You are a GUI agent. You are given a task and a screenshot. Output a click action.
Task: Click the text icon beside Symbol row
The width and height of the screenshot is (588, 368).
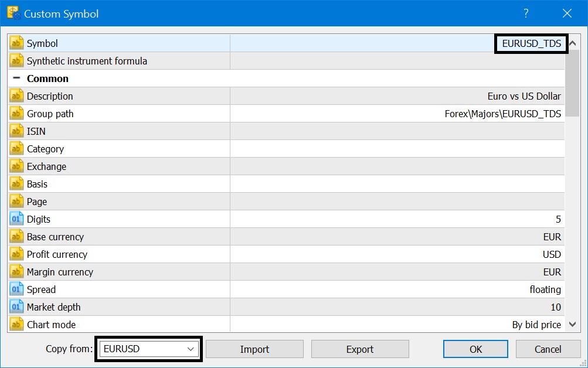(17, 43)
